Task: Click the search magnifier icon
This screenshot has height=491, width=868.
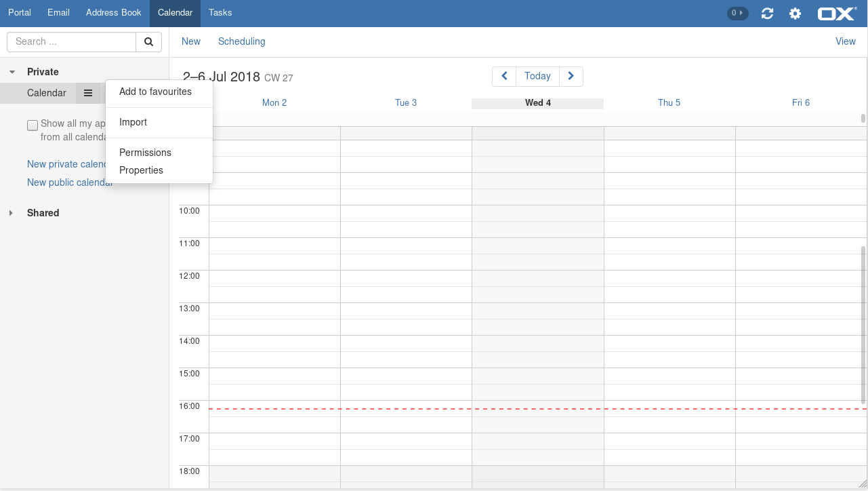Action: coord(148,42)
